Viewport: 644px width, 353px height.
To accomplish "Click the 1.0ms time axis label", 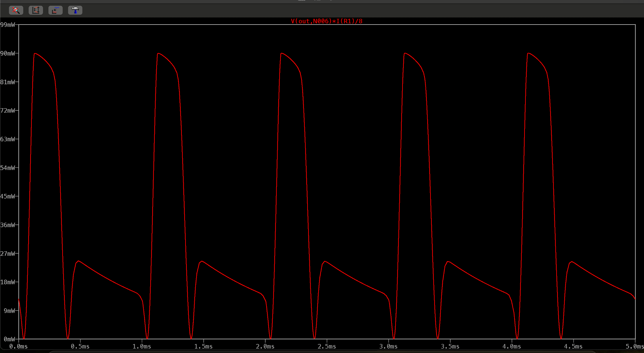I will tap(142, 346).
